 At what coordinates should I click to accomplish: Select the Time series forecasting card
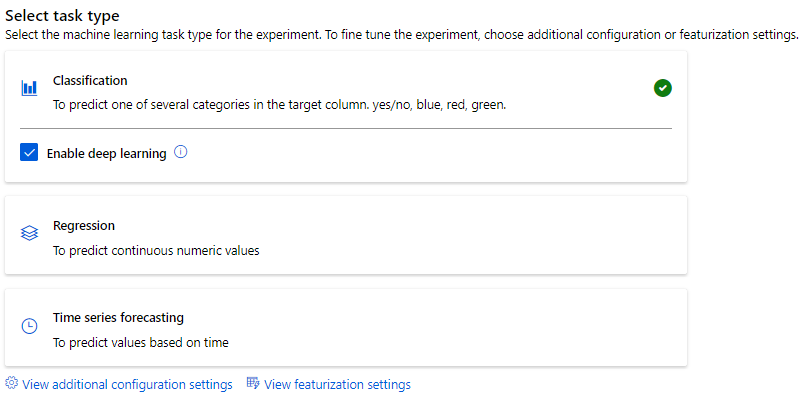[400, 328]
